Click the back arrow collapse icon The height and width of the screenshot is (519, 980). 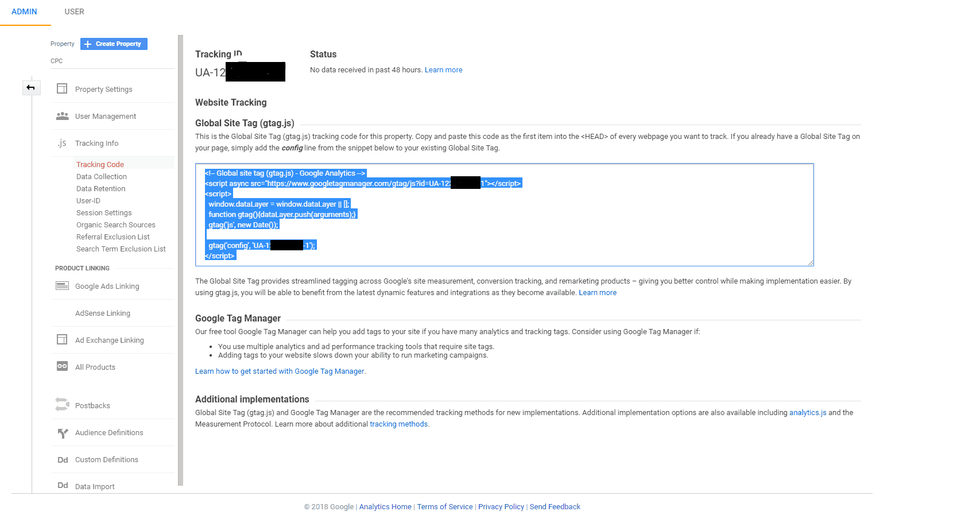31,88
